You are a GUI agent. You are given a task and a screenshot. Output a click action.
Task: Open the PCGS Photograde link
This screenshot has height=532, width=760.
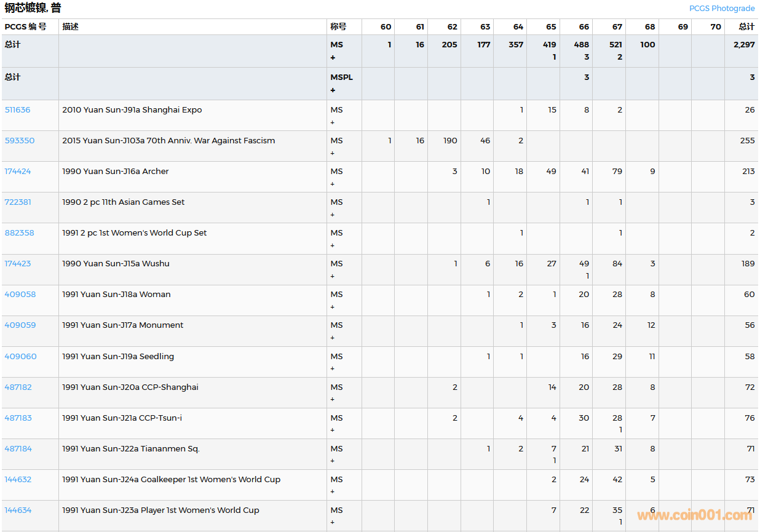[x=721, y=8]
